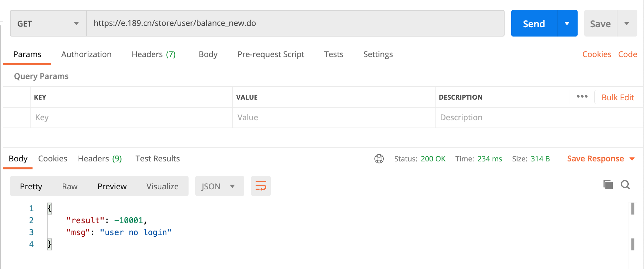This screenshot has height=269, width=644.
Task: Save the request
Action: 600,24
